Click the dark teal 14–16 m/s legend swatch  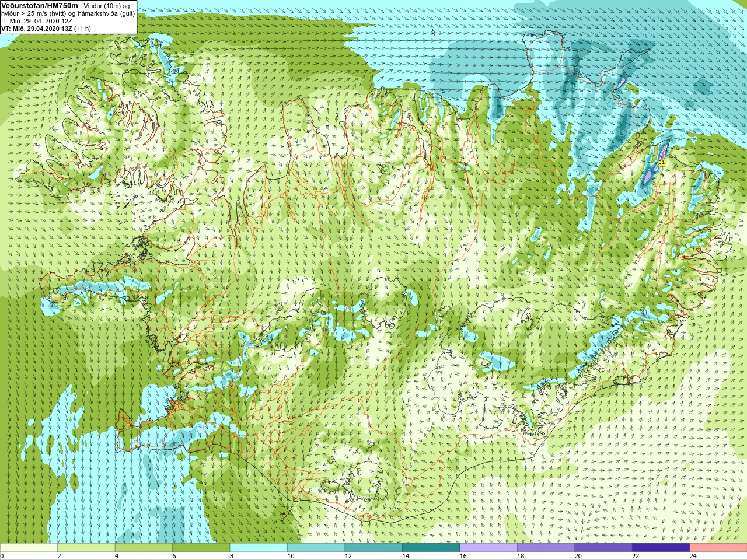pos(431,548)
